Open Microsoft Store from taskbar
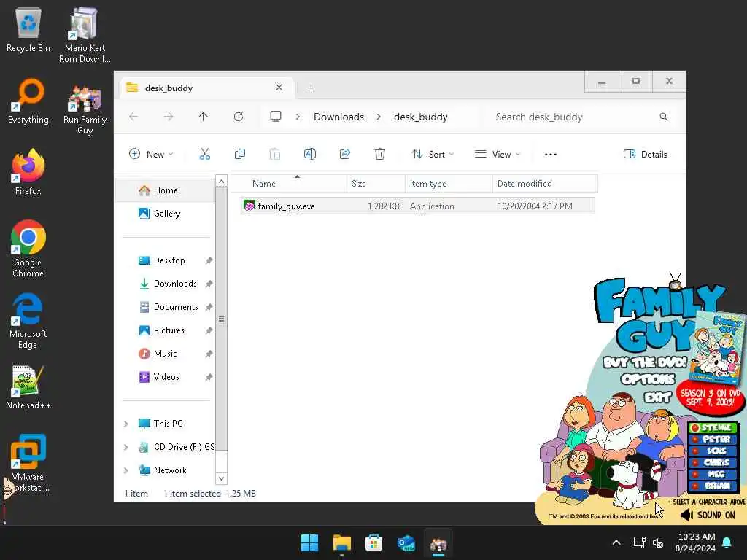The height and width of the screenshot is (560, 747). [374, 542]
